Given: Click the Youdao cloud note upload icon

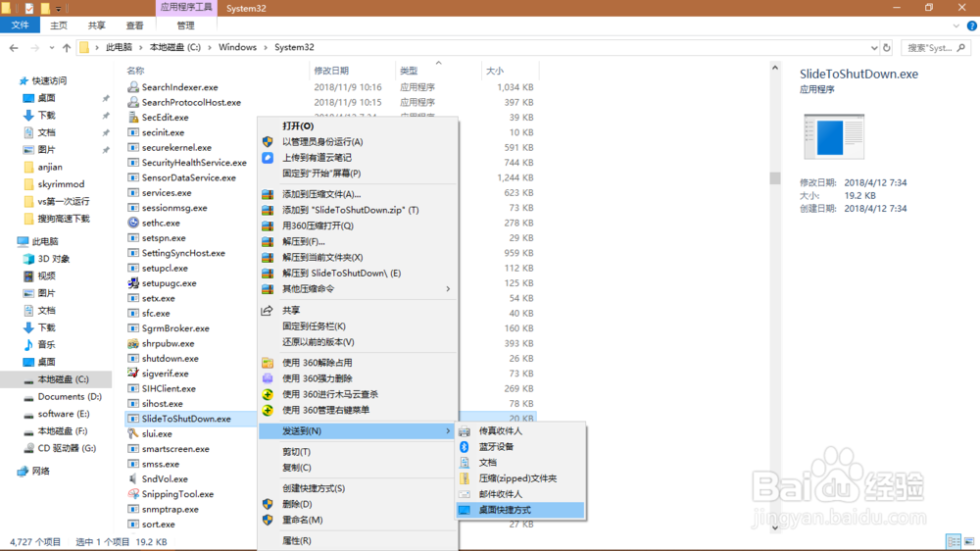Looking at the screenshot, I should (268, 158).
